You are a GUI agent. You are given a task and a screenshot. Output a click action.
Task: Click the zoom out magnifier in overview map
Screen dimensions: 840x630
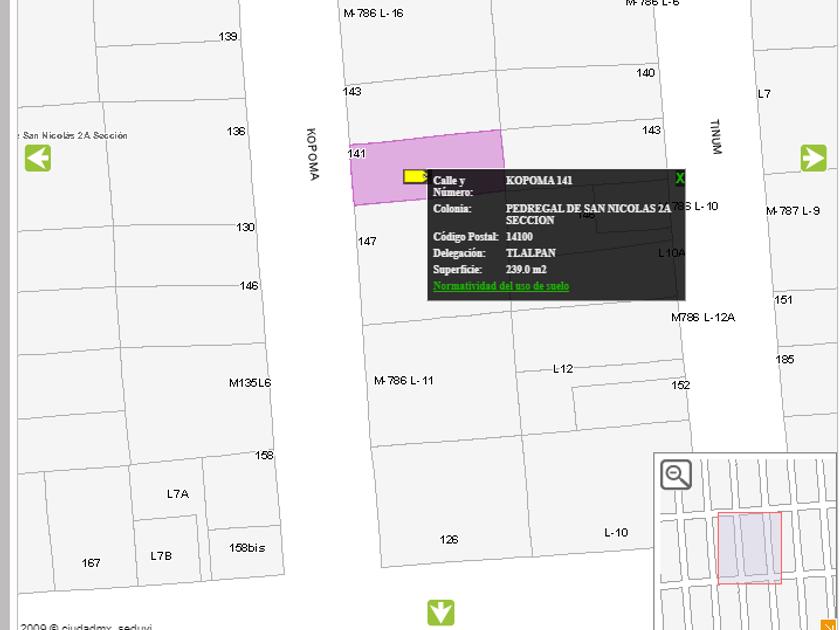676,475
